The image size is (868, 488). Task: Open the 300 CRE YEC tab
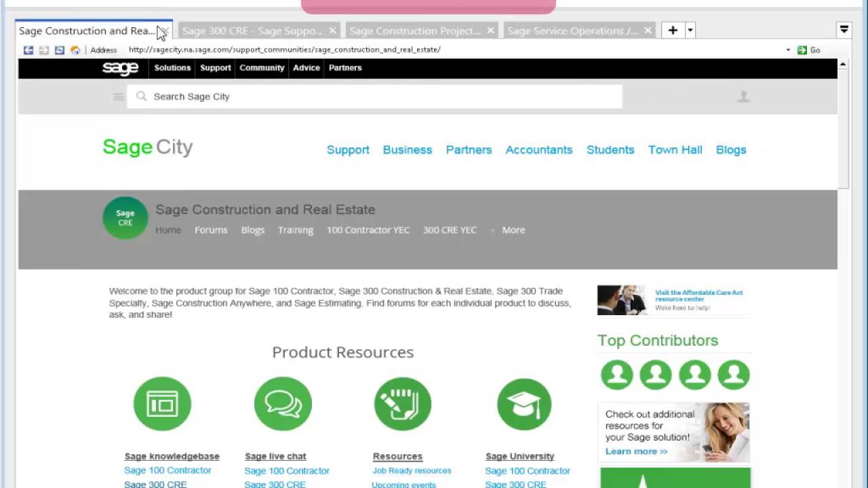(x=450, y=230)
